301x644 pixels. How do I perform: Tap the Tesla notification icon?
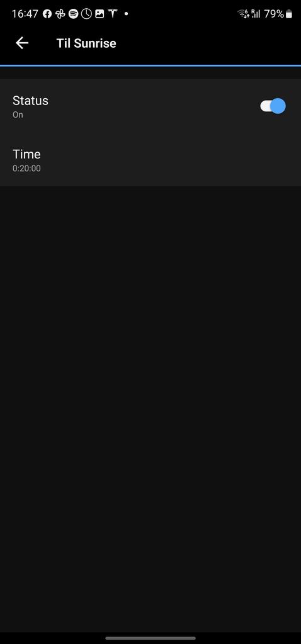113,14
